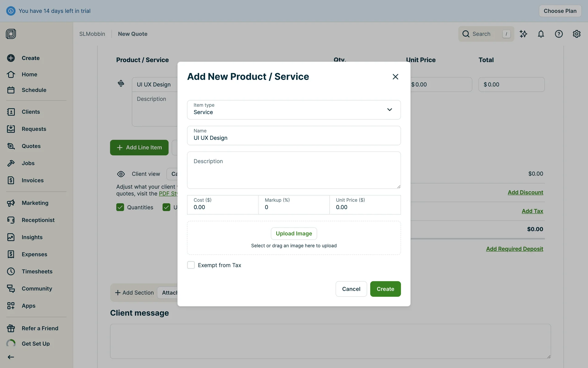The width and height of the screenshot is (588, 368).
Task: Click the notifications bell icon
Action: [x=541, y=34]
